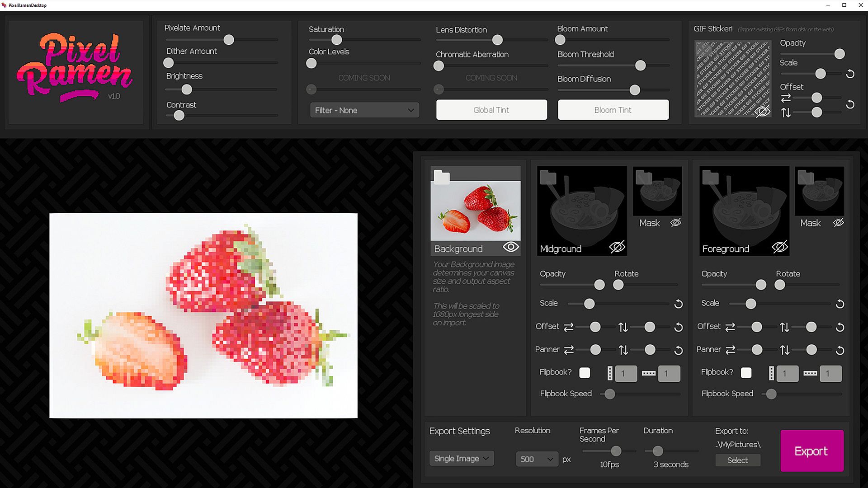This screenshot has width=868, height=488.
Task: Reset the Midground Panner values
Action: tap(678, 350)
